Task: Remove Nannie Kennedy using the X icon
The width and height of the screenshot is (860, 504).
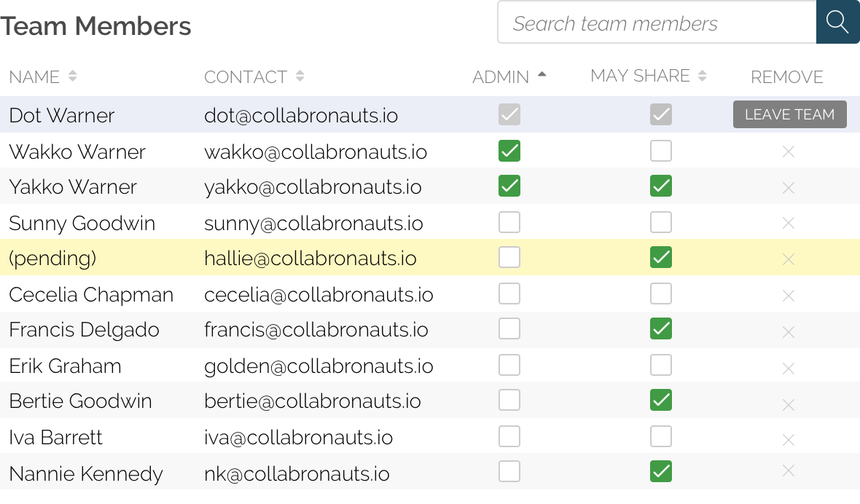Action: click(x=788, y=472)
